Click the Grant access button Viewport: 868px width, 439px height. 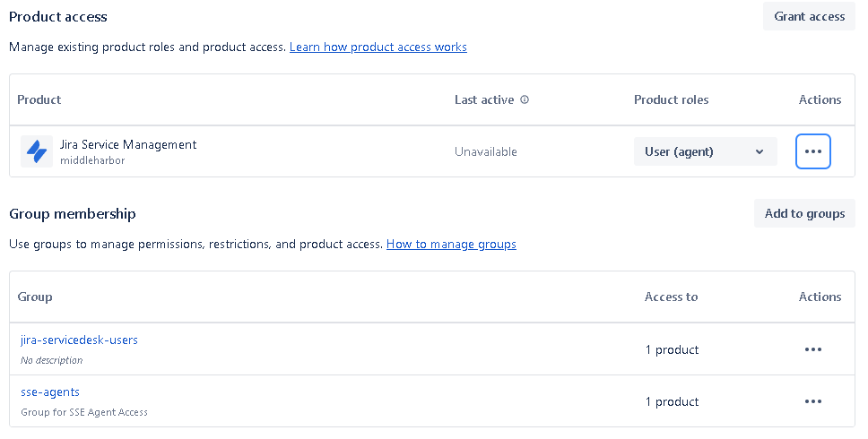[809, 16]
